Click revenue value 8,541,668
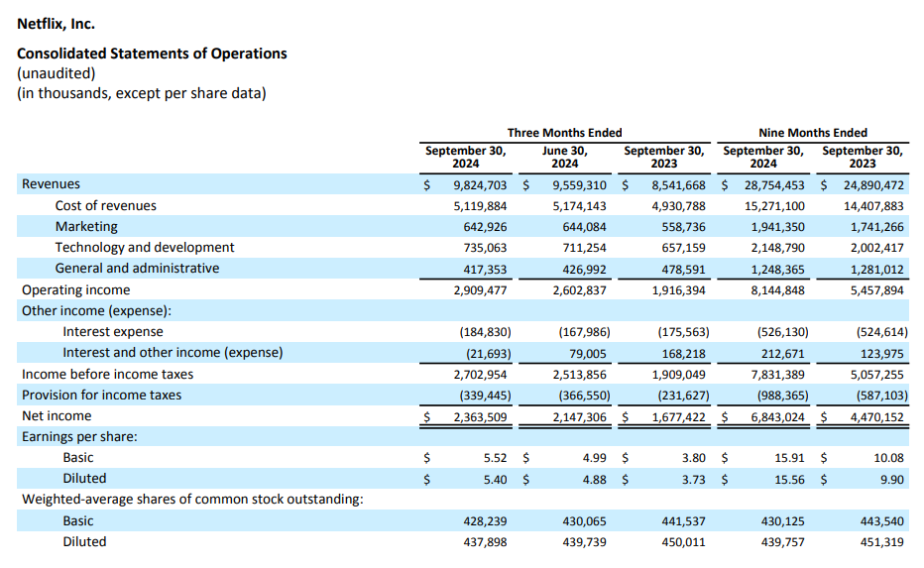Viewport: 924px width, 568px height. click(x=678, y=185)
